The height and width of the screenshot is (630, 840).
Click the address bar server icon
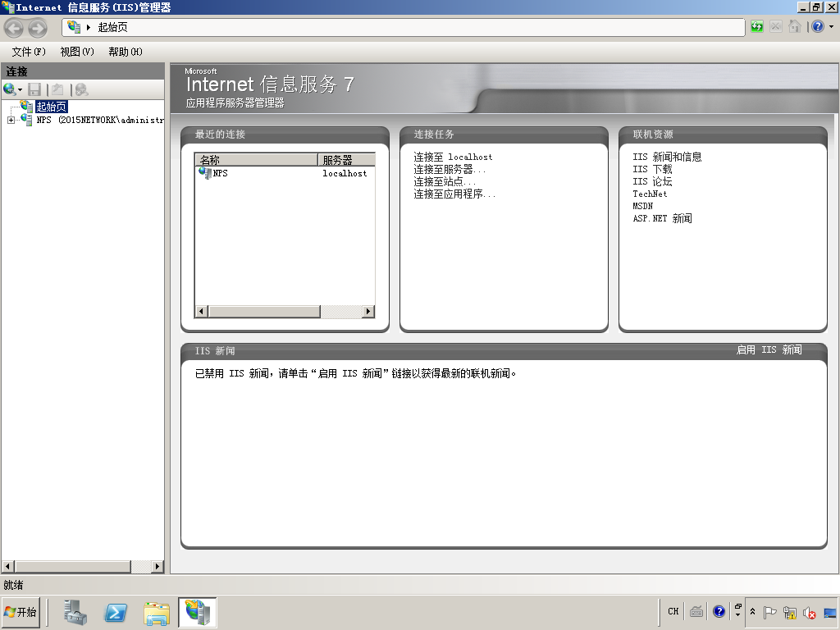74,27
